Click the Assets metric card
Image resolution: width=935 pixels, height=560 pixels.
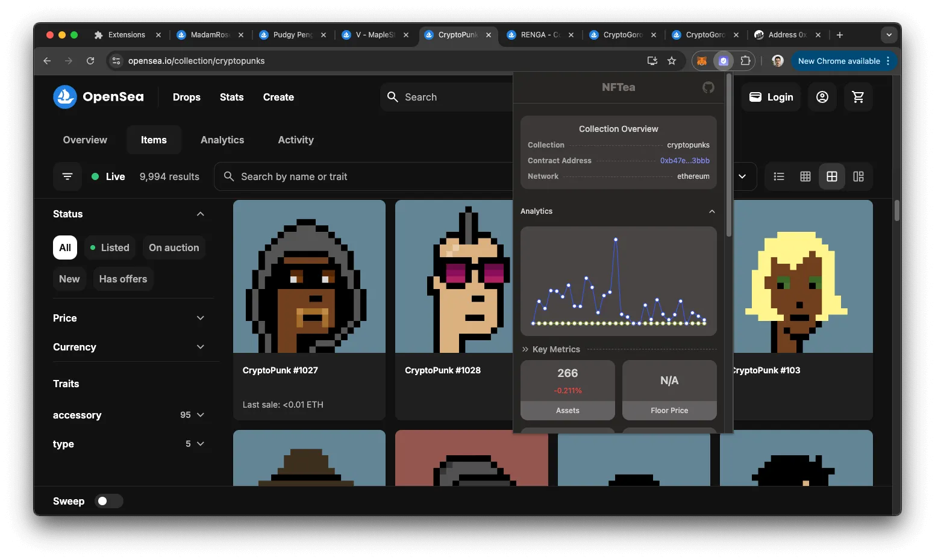pyautogui.click(x=568, y=390)
